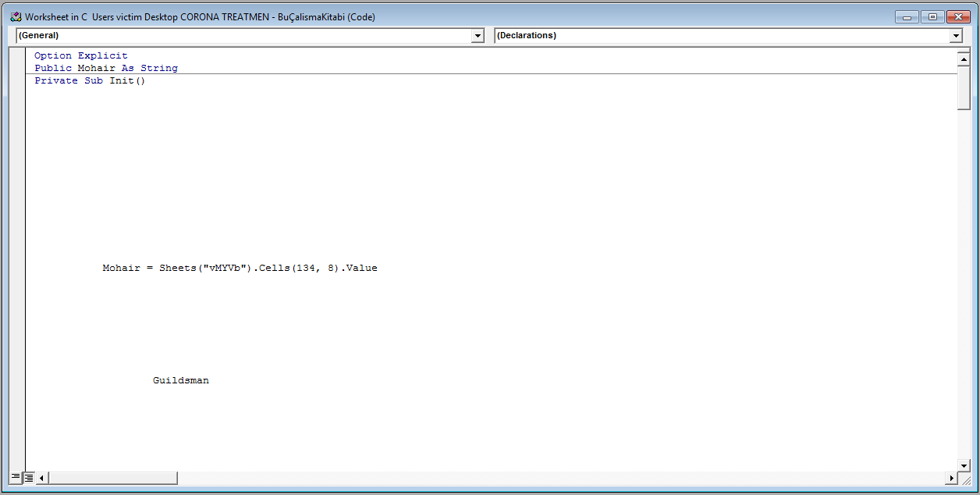Click the code window icon in the title bar
The height and width of the screenshot is (495, 980).
coord(16,16)
